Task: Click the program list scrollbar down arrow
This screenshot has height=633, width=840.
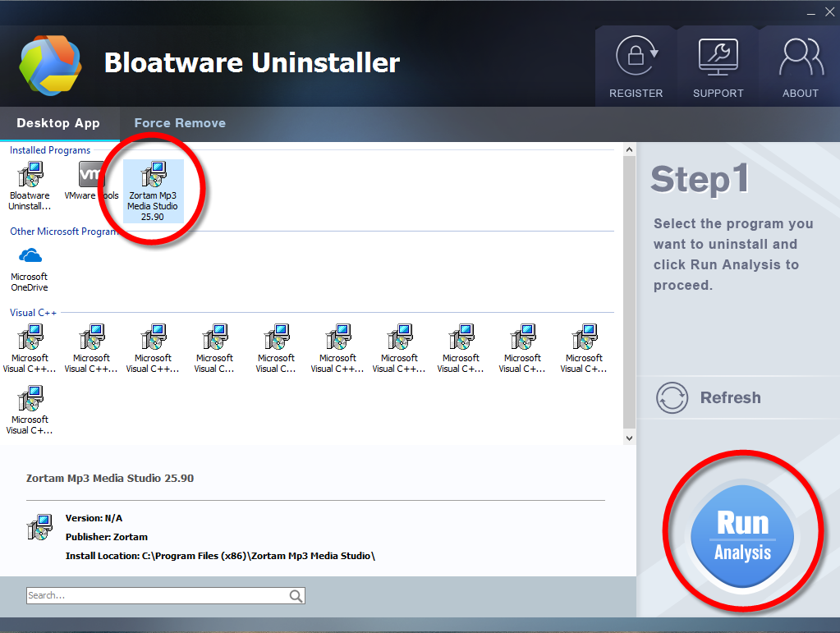Action: 630,438
